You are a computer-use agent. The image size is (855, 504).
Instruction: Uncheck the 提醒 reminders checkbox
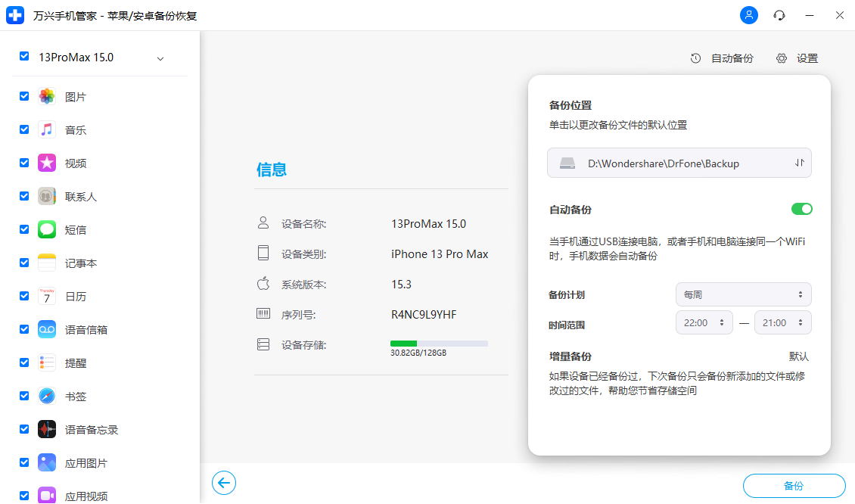(x=23, y=362)
